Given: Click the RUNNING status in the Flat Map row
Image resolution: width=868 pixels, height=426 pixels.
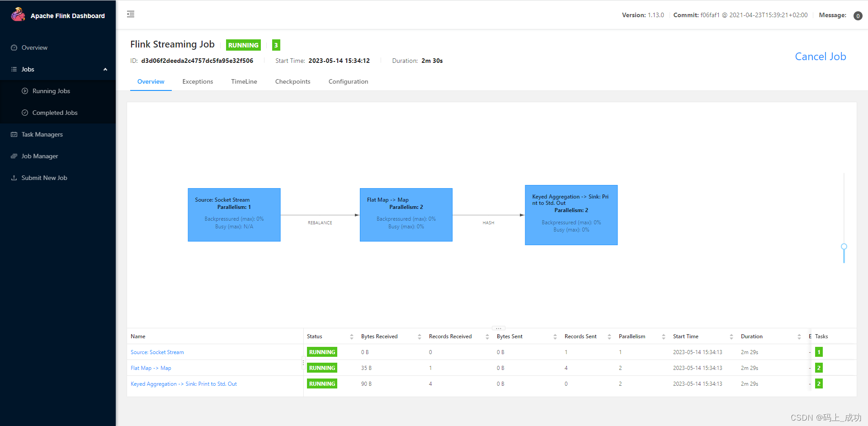Looking at the screenshot, I should [322, 368].
